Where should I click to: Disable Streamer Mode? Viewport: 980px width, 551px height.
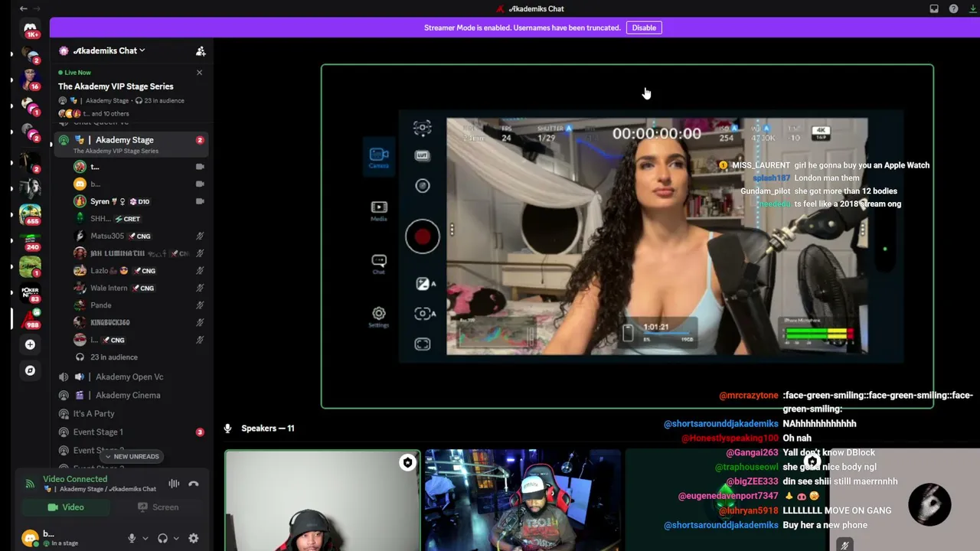click(x=644, y=28)
